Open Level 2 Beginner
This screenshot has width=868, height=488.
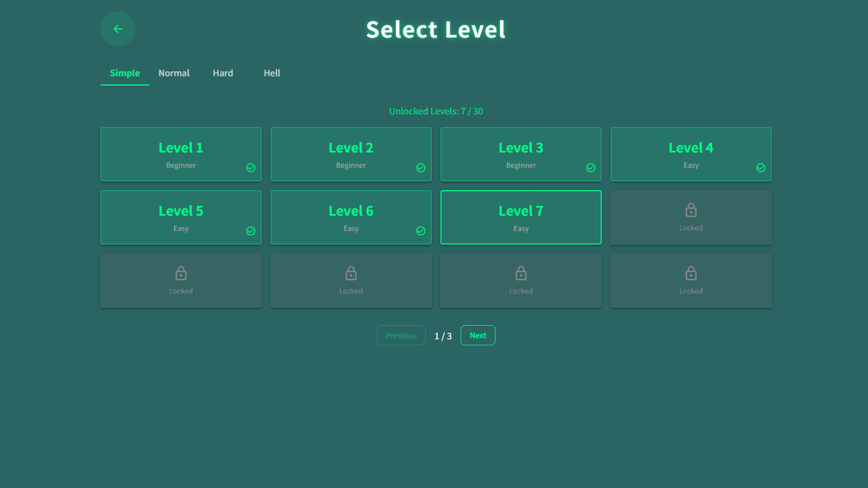coord(351,154)
